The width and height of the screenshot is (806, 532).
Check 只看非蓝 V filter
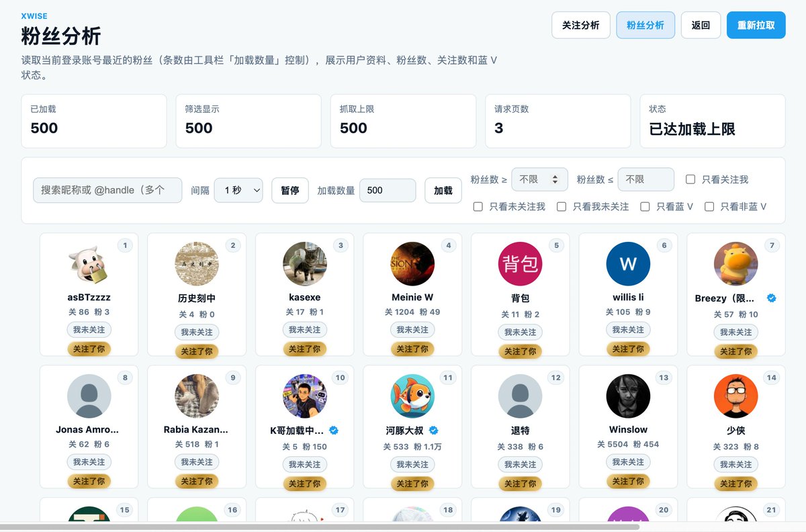(709, 206)
